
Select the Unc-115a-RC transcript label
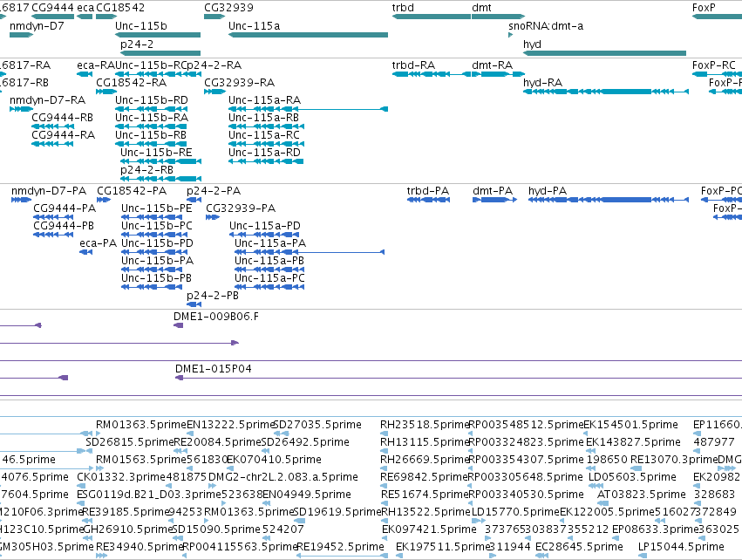tap(264, 135)
